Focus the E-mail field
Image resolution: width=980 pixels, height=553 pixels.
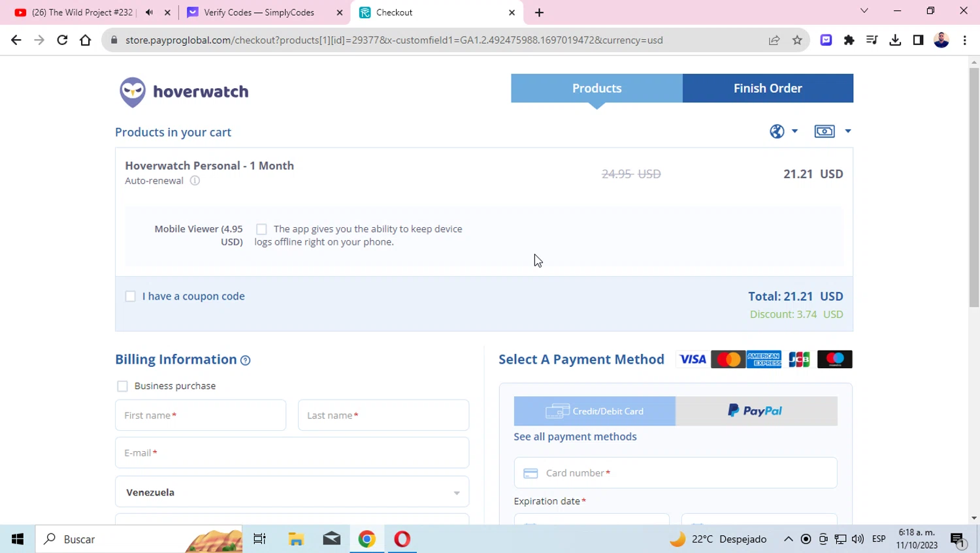tap(292, 452)
